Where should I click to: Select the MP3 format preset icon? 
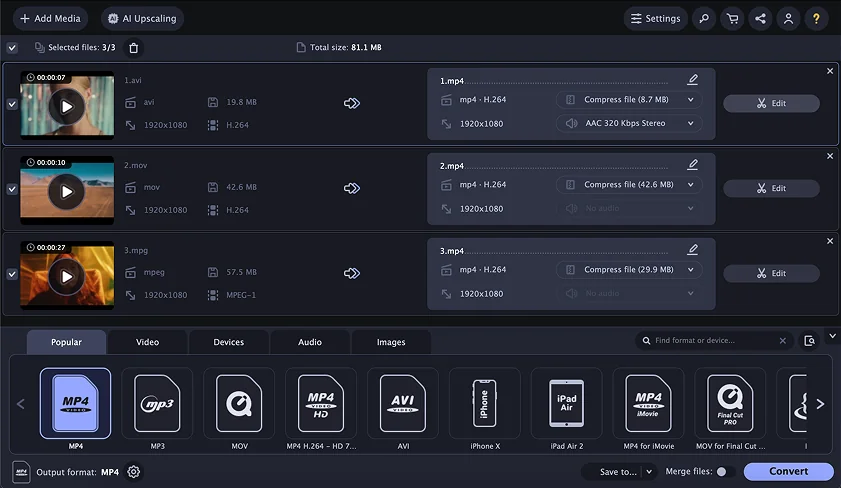[157, 403]
